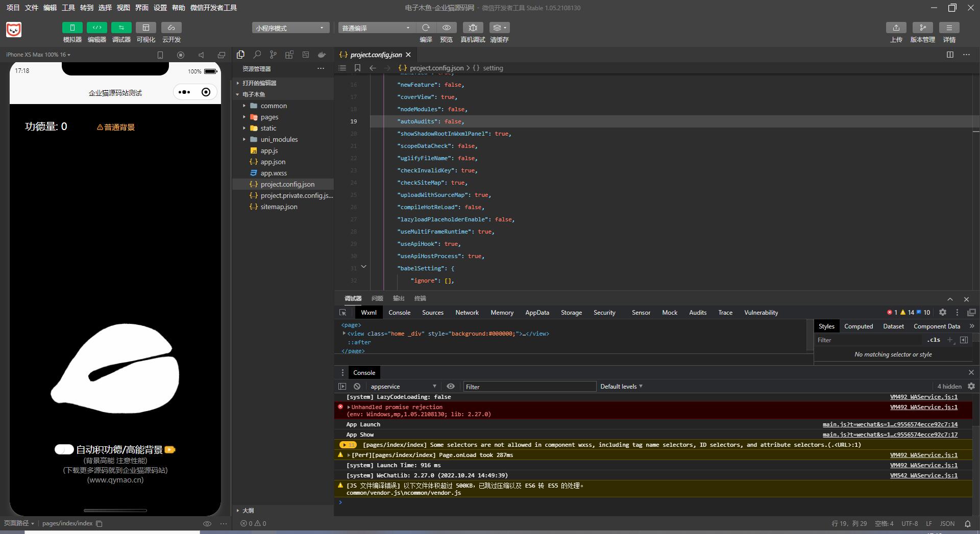Screen dimensions: 980x534
Task: Open the Version Management icon
Action: pos(922,28)
